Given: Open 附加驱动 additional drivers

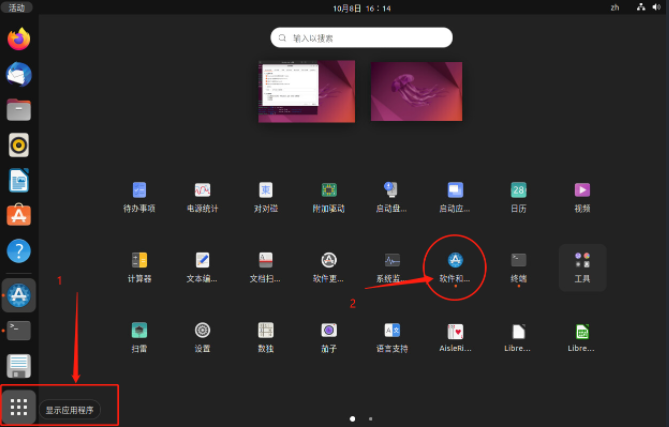Looking at the screenshot, I should pos(329,197).
